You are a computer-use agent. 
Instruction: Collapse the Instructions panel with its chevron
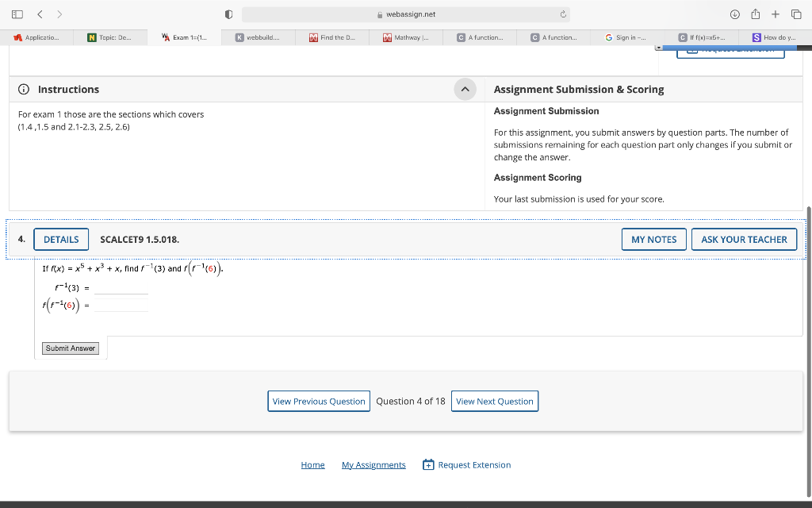pyautogui.click(x=465, y=90)
